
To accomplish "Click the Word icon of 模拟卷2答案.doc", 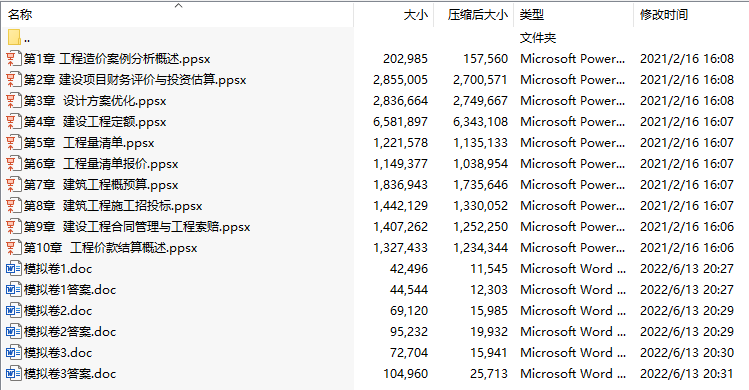I will [x=13, y=332].
